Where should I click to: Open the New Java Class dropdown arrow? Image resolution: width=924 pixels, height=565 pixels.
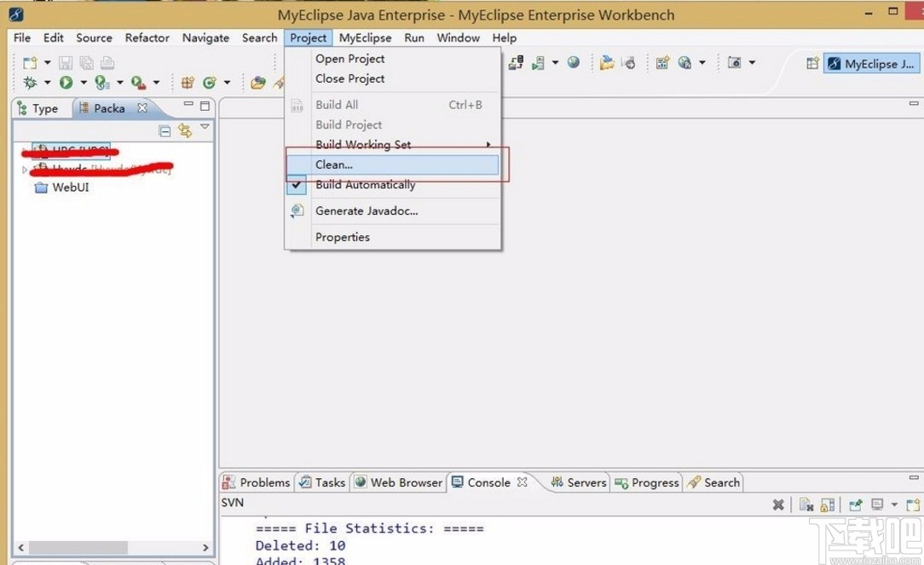227,83
